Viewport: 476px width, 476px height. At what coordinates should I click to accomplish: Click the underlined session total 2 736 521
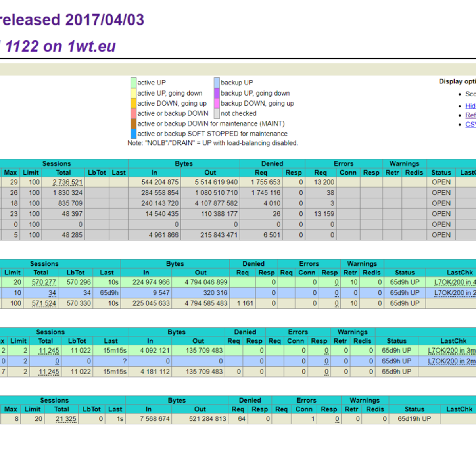pyautogui.click(x=67, y=182)
